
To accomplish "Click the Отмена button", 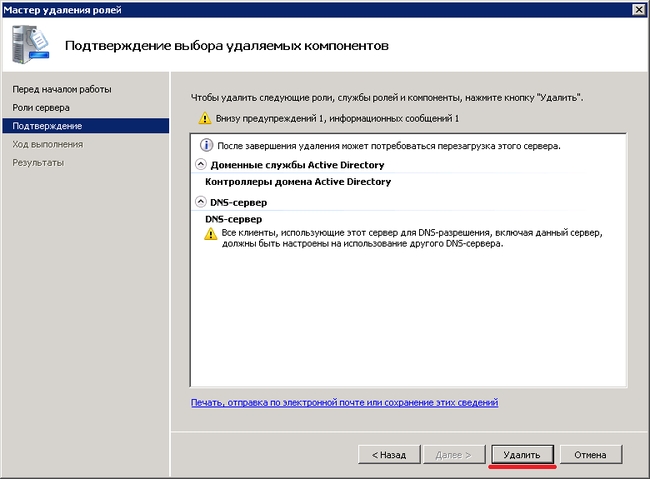I will [x=590, y=454].
